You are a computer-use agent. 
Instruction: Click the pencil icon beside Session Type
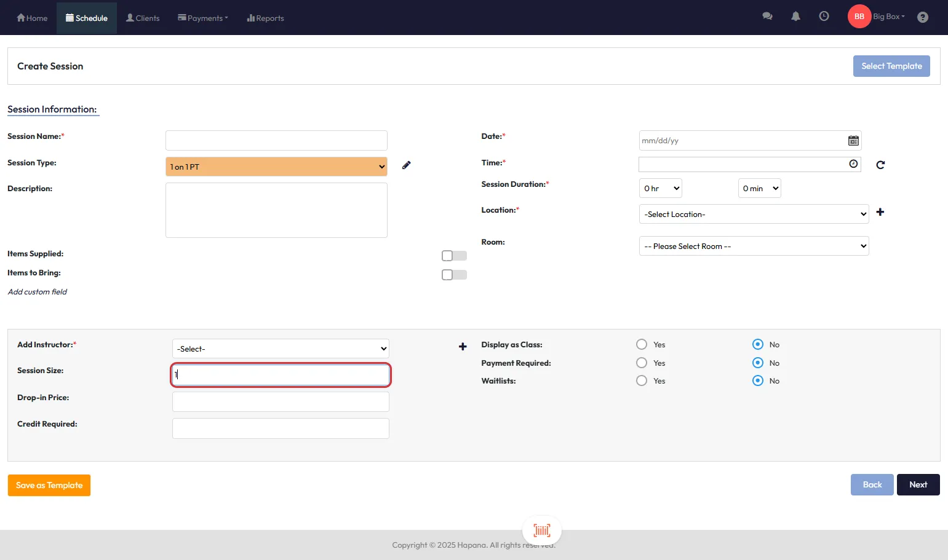click(406, 165)
